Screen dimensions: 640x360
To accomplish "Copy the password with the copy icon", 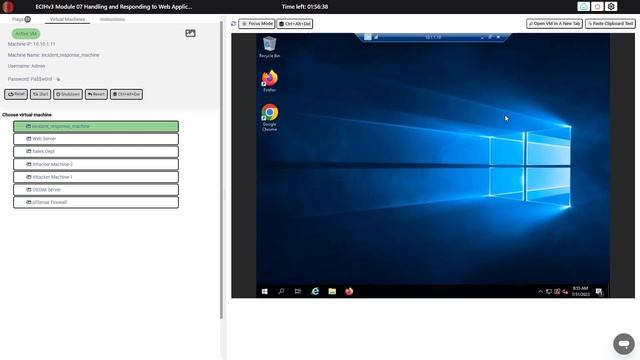I will (58, 79).
